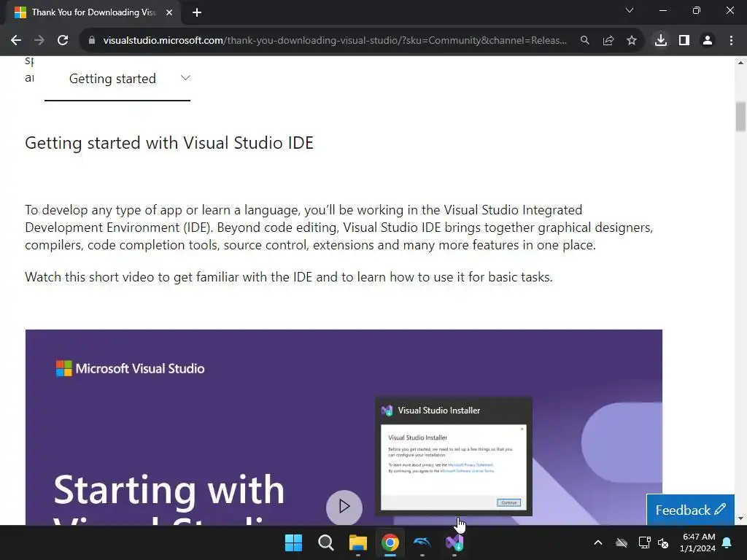
Task: Click the Microsoft Visual Studio logo in the video
Action: (130, 368)
